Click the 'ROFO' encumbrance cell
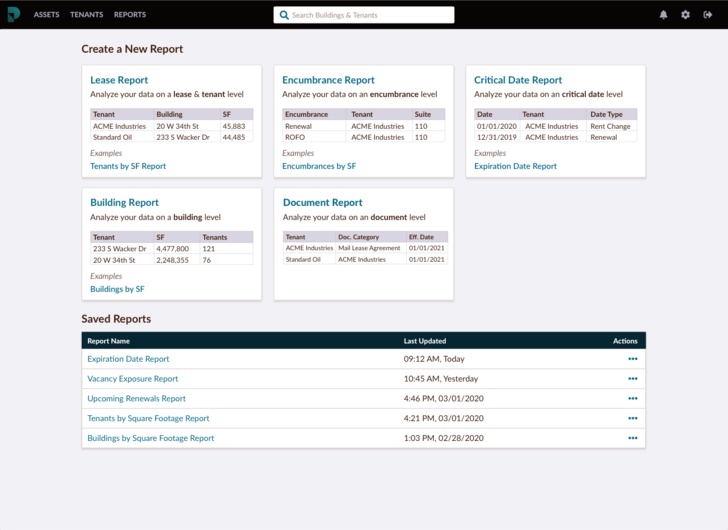 click(x=295, y=137)
